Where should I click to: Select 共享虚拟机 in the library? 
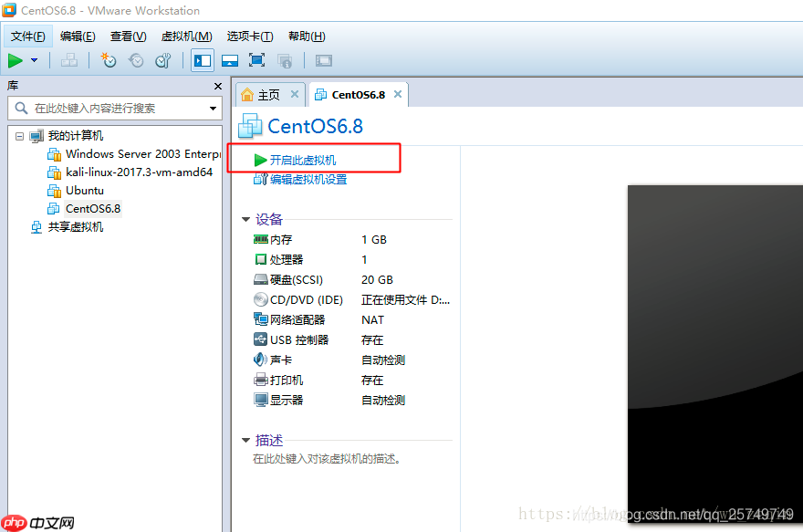point(68,227)
